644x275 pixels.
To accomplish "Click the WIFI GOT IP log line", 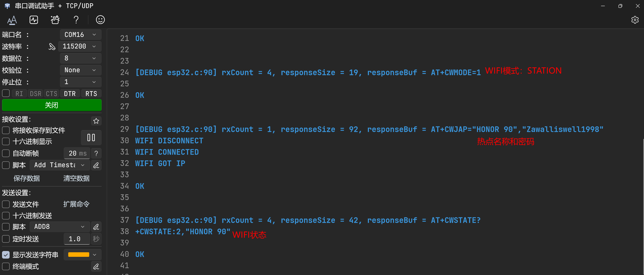I will [160, 163].
